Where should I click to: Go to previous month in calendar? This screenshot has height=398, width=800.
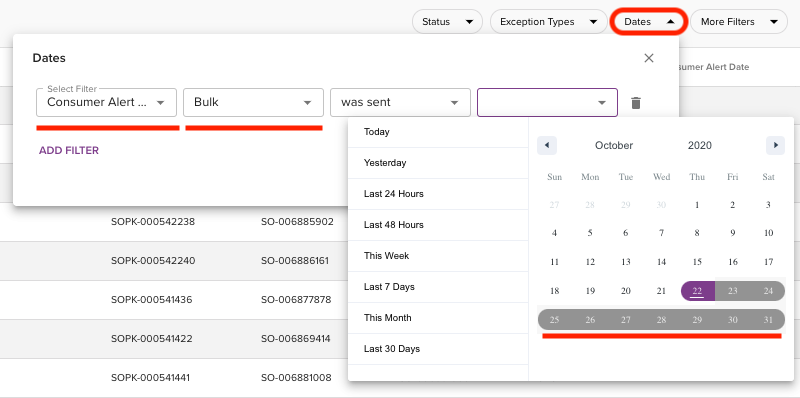pos(547,145)
